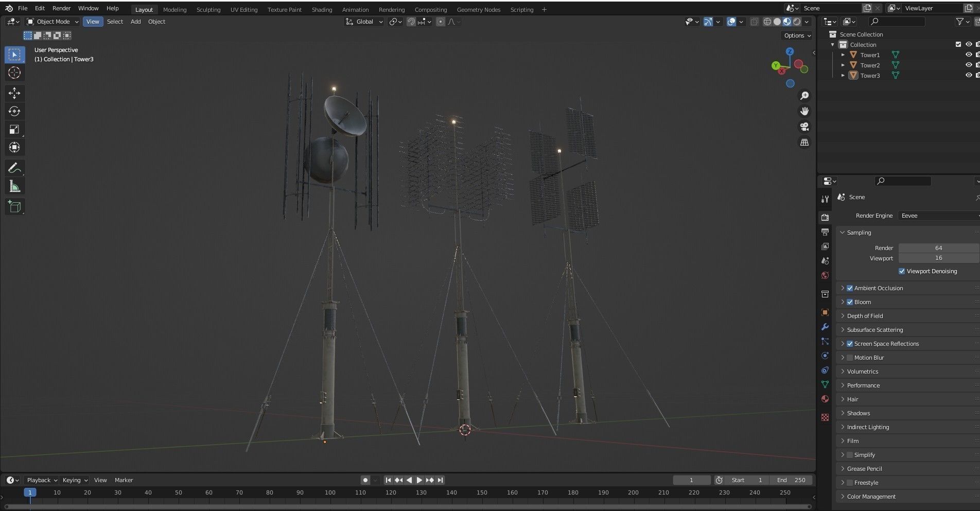Adjust the Viewport sampling value
This screenshot has height=511, width=980.
pyautogui.click(x=938, y=258)
